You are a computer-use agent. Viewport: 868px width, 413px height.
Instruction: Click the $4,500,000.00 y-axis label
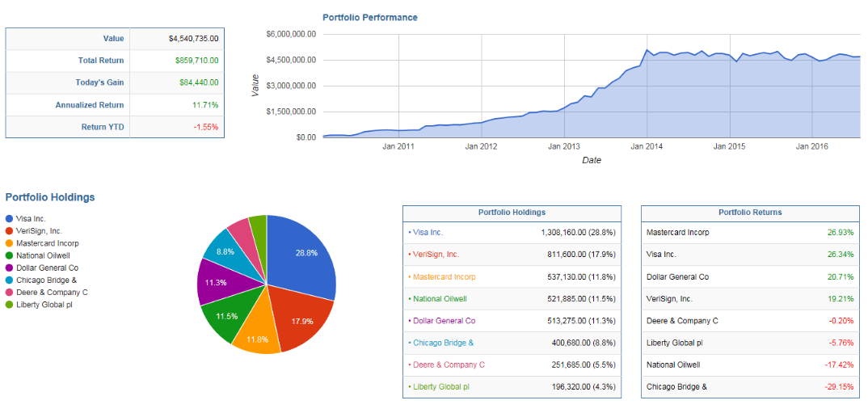tap(291, 60)
